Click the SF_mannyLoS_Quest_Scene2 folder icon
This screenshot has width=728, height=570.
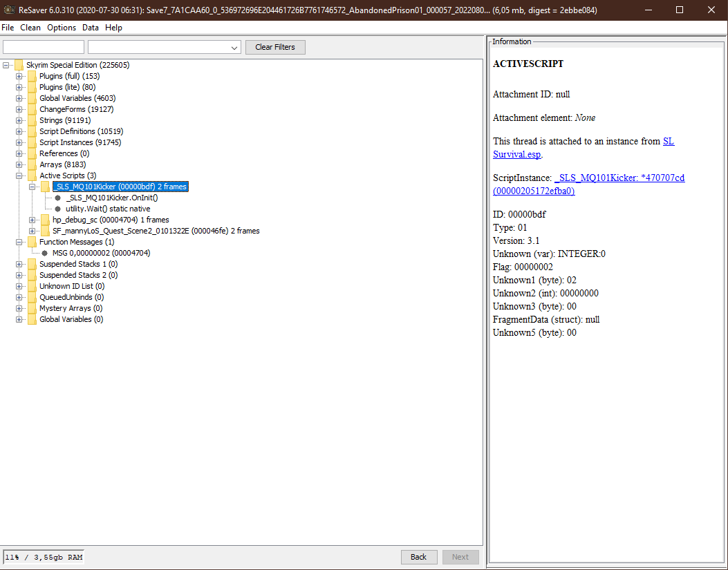tap(45, 231)
